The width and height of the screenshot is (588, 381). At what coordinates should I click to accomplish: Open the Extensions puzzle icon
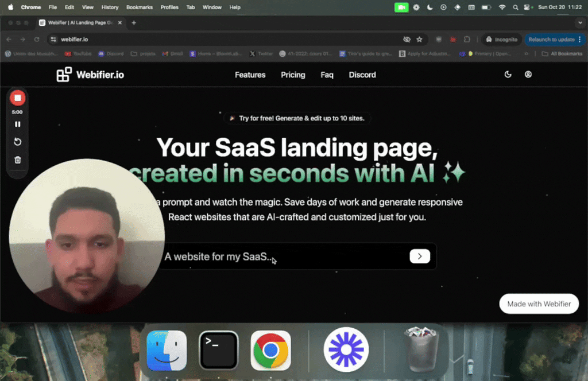(x=467, y=40)
